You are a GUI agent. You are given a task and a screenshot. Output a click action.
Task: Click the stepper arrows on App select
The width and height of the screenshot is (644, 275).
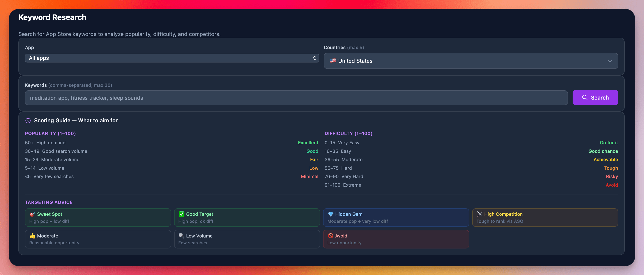point(315,58)
